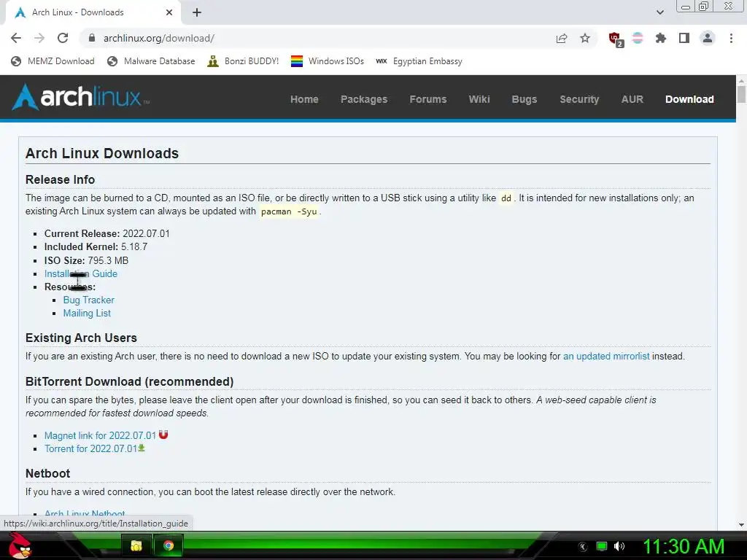747x560 pixels.
Task: Click the network tray icon
Action: [x=602, y=547]
